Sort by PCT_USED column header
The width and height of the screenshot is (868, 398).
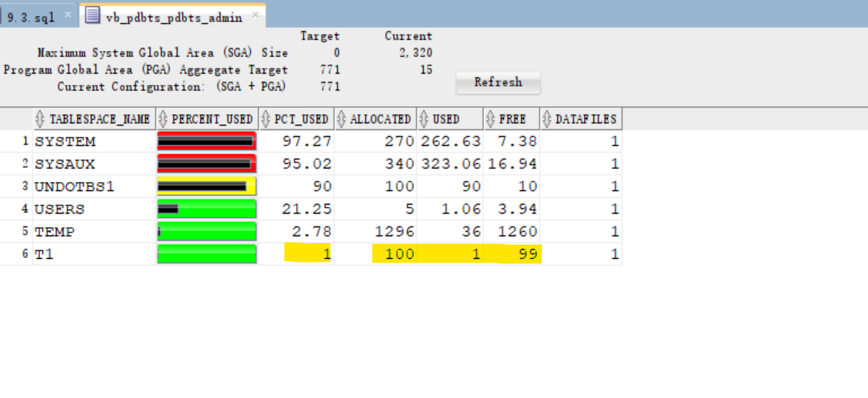pyautogui.click(x=297, y=119)
